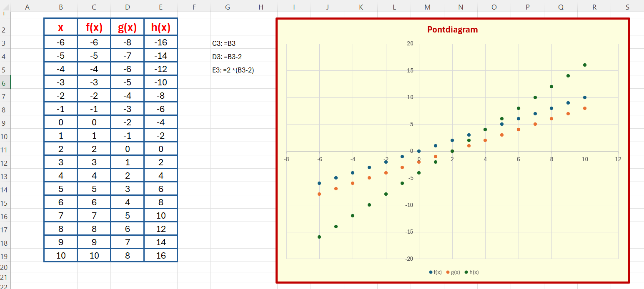
Task: Click the blue f(x) data point at origin
Action: click(x=419, y=151)
